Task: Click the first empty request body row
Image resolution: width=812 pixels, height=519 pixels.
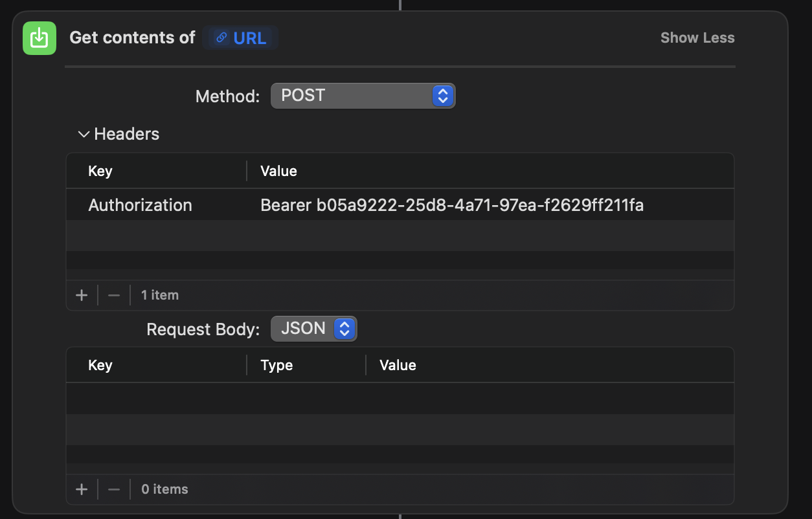Action: (400, 399)
